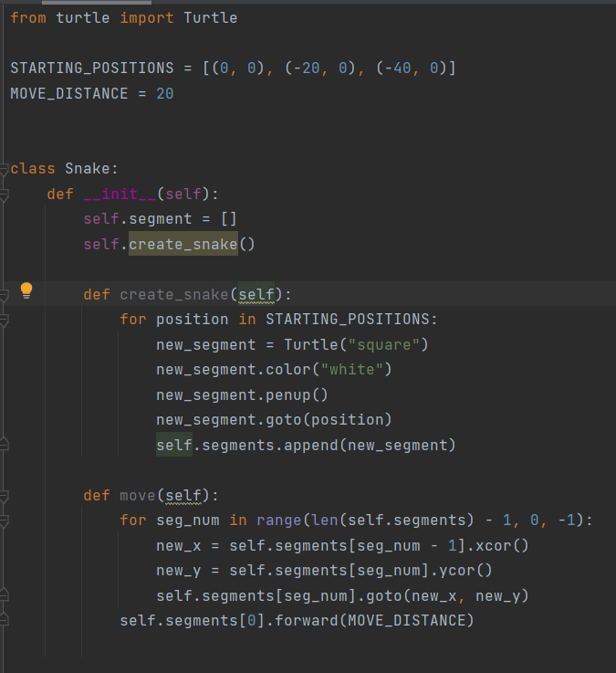
Task: Click create_snake in the def line
Action: [x=174, y=294]
